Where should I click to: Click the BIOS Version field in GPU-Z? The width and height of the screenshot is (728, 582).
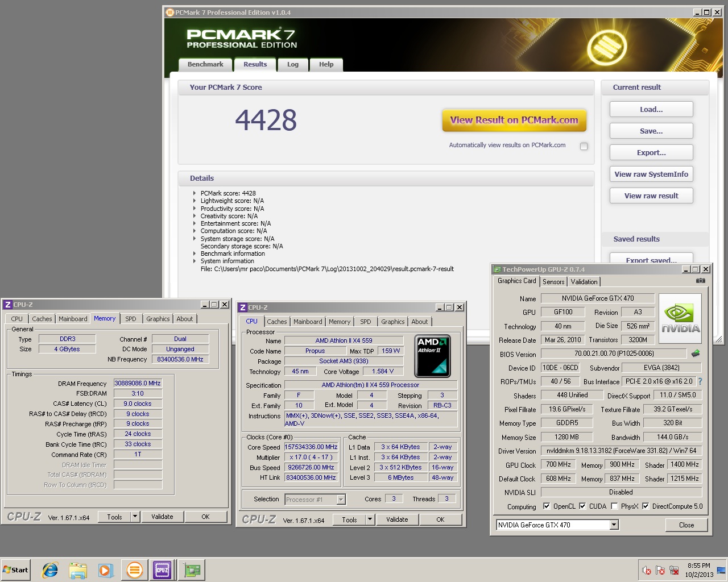click(x=614, y=354)
